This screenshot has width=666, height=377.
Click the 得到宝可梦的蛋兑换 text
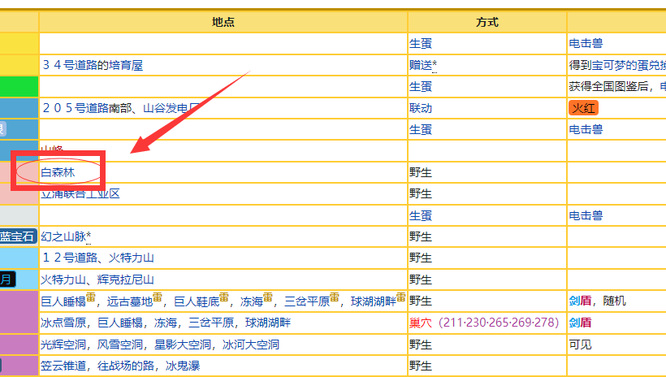tap(618, 65)
